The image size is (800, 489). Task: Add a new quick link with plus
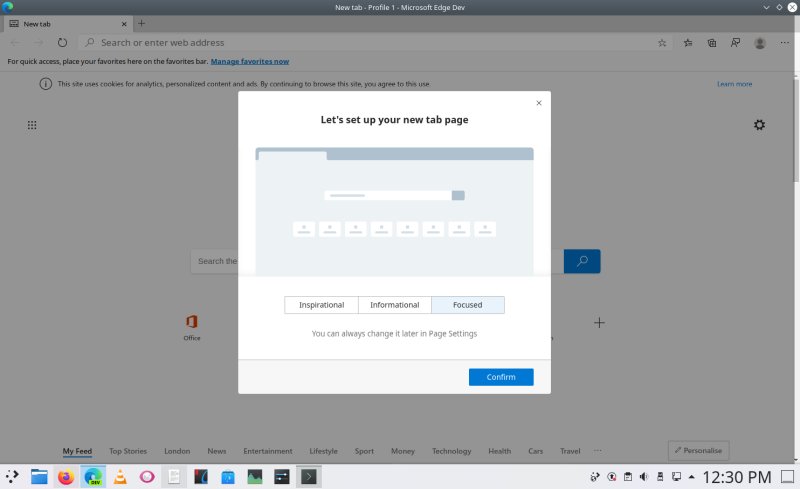599,323
